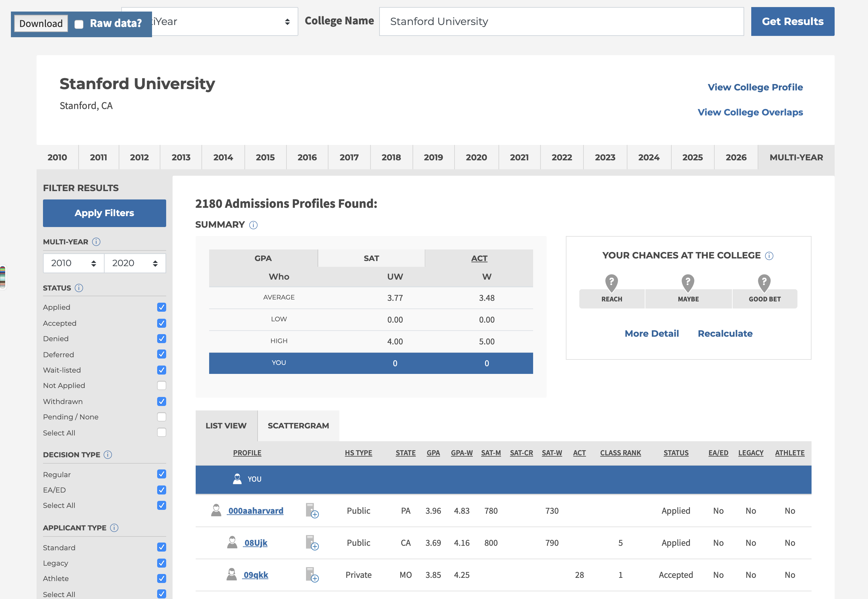Image resolution: width=868 pixels, height=599 pixels.
Task: Click add-document icon in 000aaharvard row
Action: (311, 510)
